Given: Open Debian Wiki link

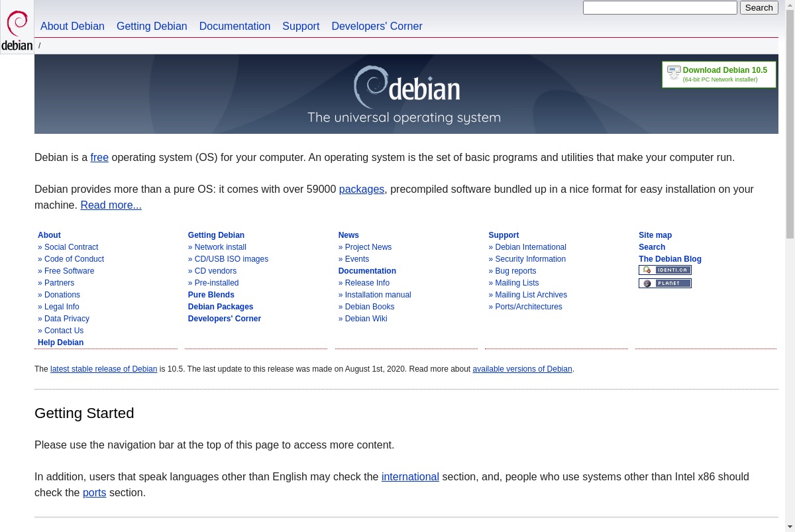Looking at the screenshot, I should 366,319.
